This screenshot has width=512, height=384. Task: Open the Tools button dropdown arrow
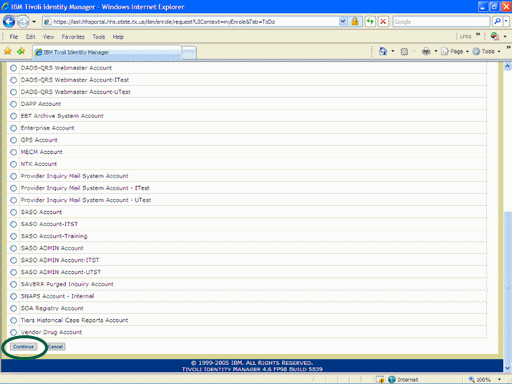(499, 51)
